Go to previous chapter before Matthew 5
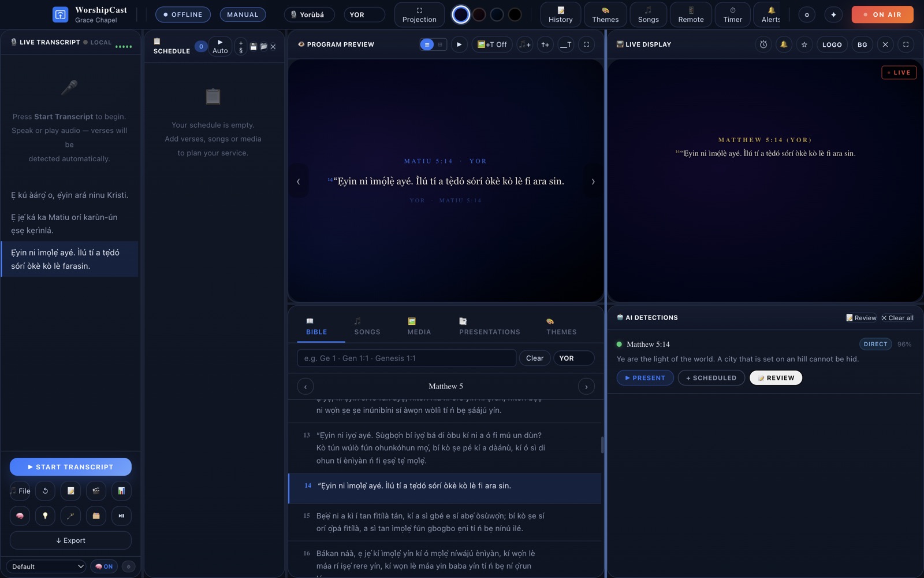This screenshot has width=924, height=578. pyautogui.click(x=305, y=387)
